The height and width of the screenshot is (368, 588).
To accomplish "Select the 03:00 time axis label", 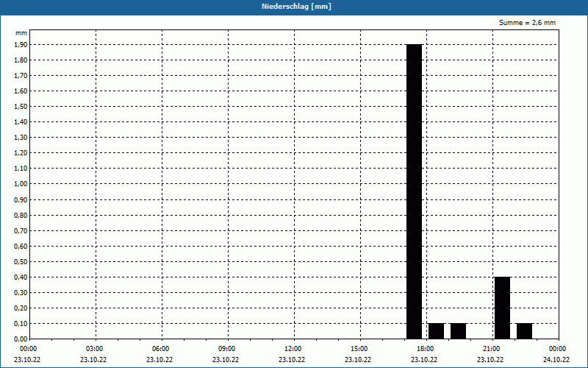I will pos(95,349).
